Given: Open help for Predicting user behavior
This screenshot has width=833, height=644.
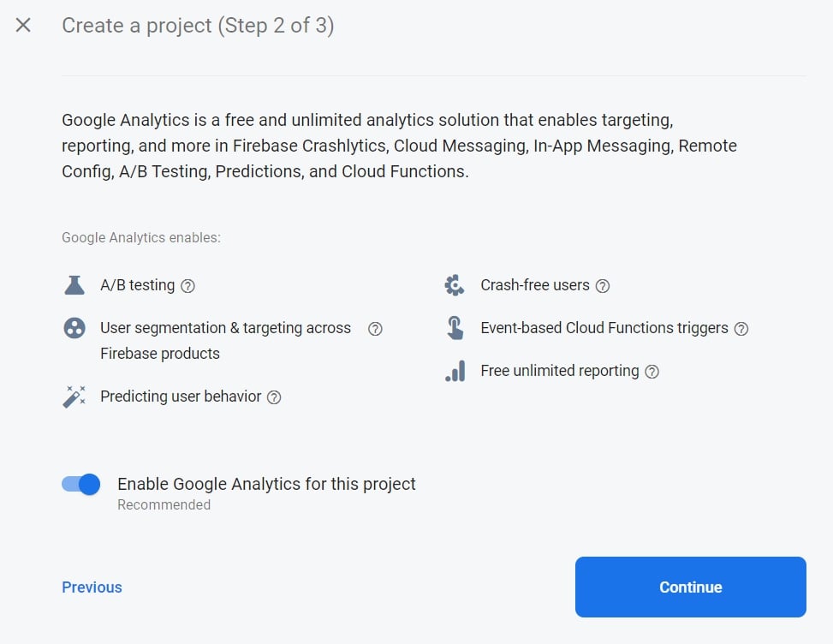Looking at the screenshot, I should tap(274, 397).
